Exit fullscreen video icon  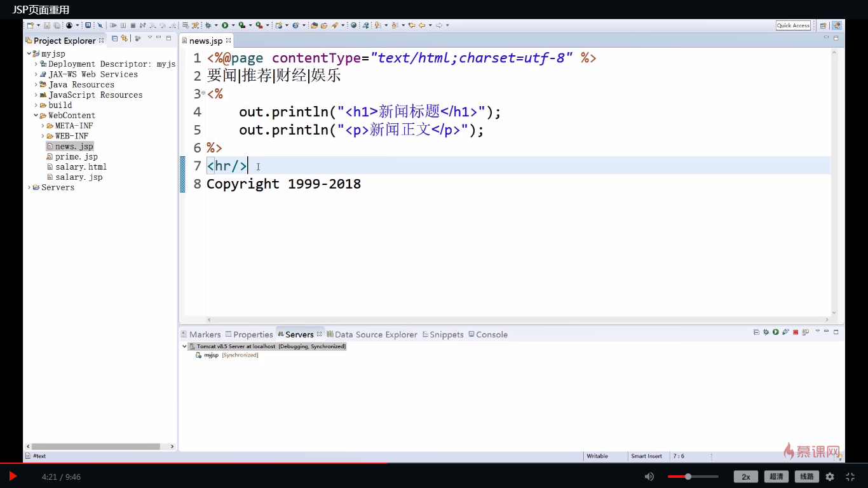pyautogui.click(x=851, y=477)
